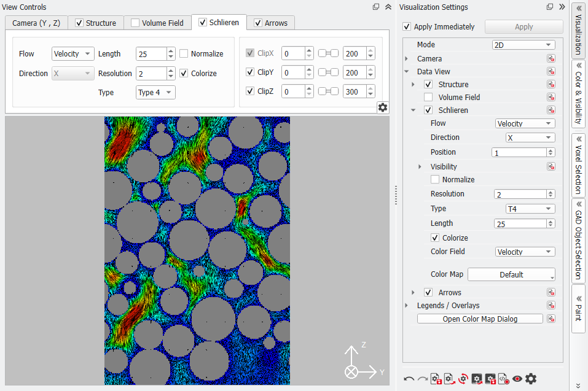This screenshot has height=391, width=588.
Task: Uncheck Schlieren in the Data View tree
Action: pyautogui.click(x=428, y=110)
